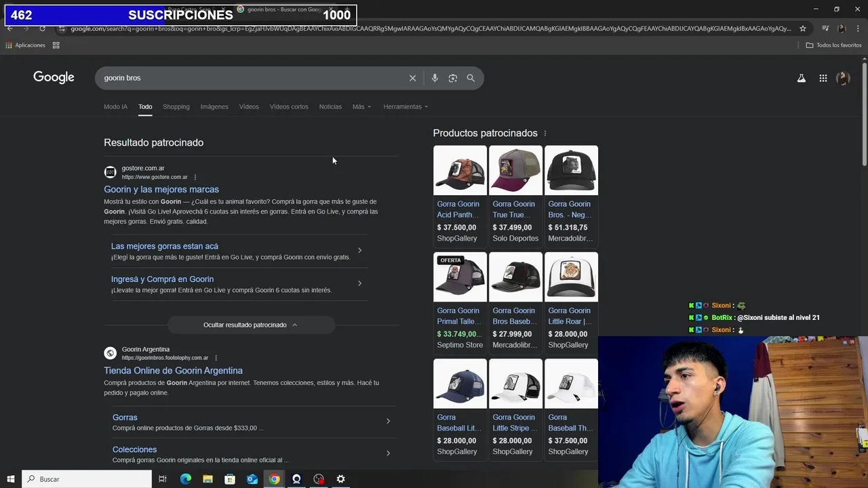Click the Windows 'Buscar' taskbar search box
This screenshot has height=488, width=868.
coord(87,479)
